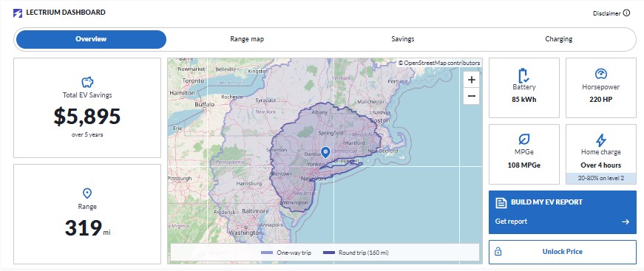Viewport: 644px width, 271px height.
Task: Click the MPGe leaf icon
Action: (523, 140)
